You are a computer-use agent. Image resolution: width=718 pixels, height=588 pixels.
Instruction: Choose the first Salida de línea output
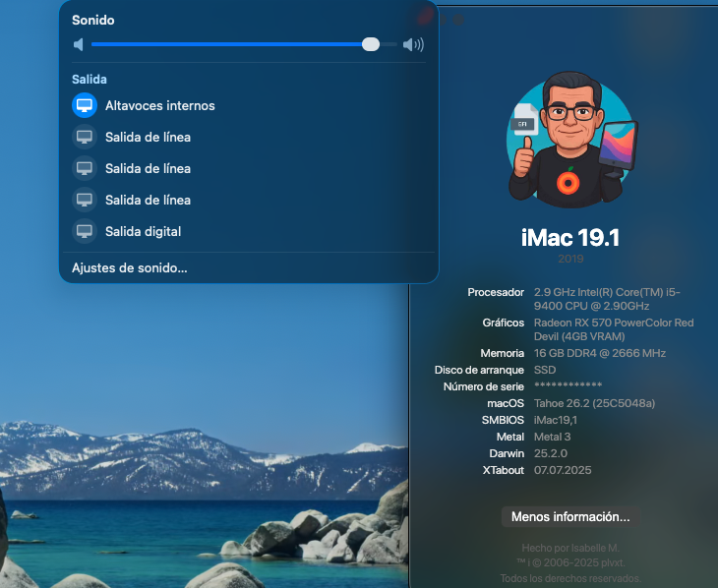tap(148, 137)
